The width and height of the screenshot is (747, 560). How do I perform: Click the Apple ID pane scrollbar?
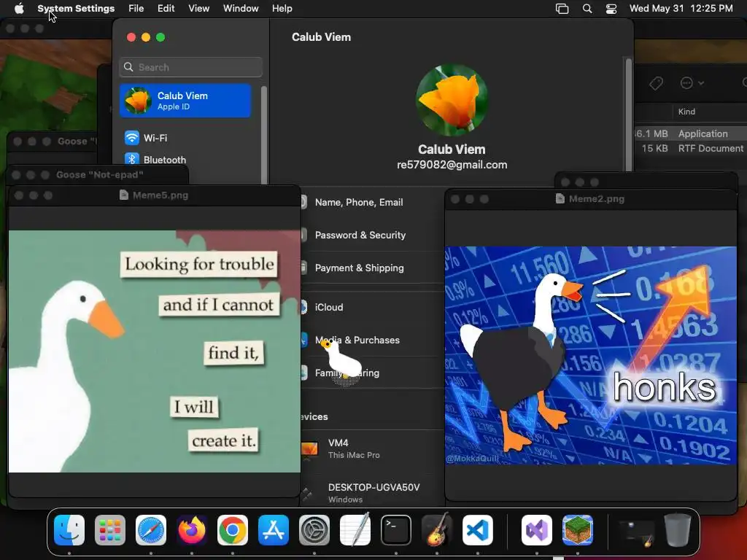click(x=628, y=114)
